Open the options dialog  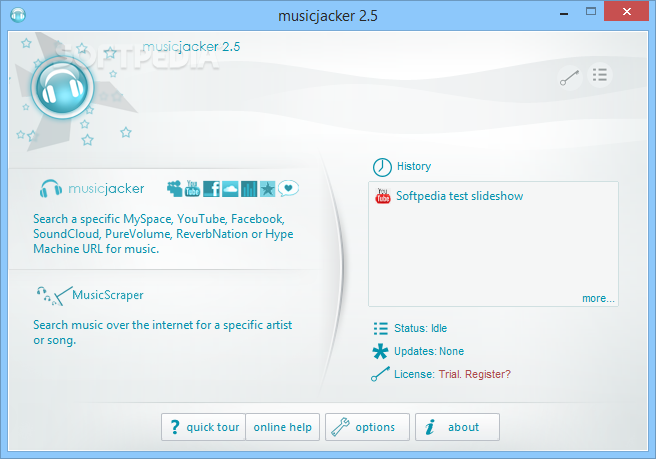367,427
